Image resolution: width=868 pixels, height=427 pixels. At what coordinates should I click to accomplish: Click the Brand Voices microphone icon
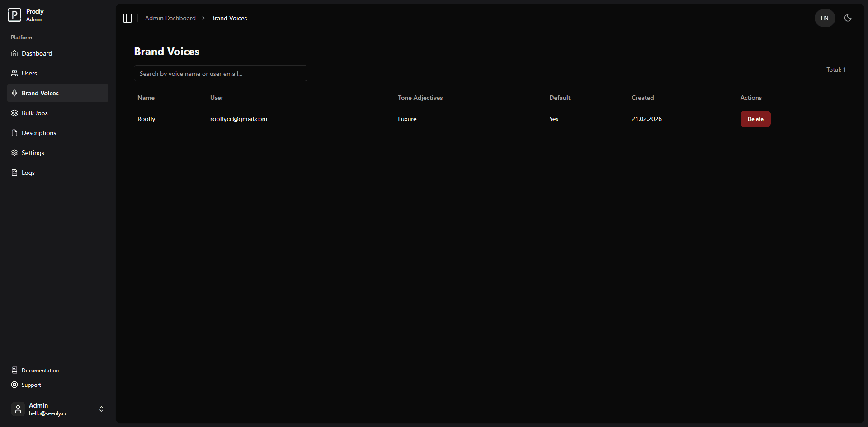14,93
